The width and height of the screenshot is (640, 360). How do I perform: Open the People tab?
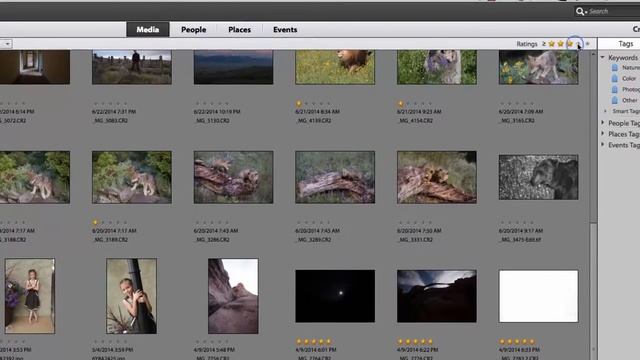(x=193, y=29)
